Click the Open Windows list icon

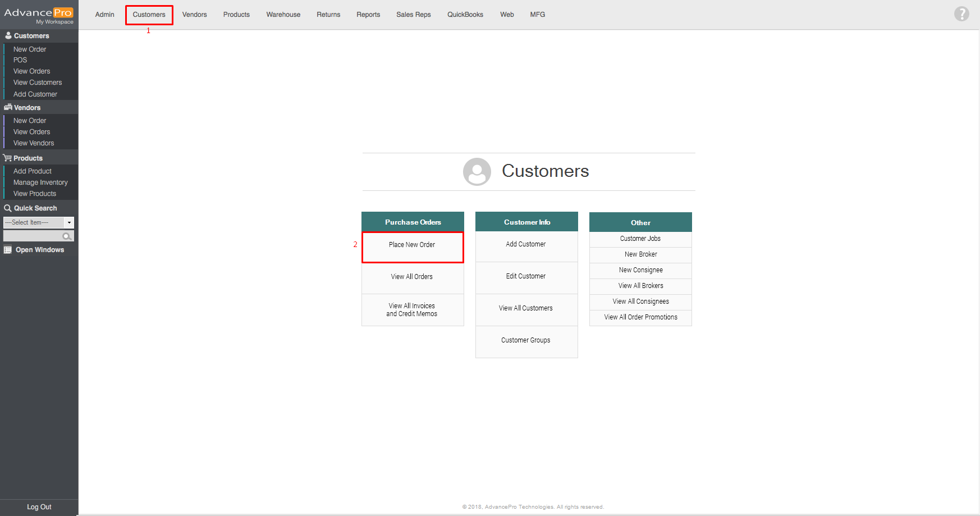(x=8, y=250)
